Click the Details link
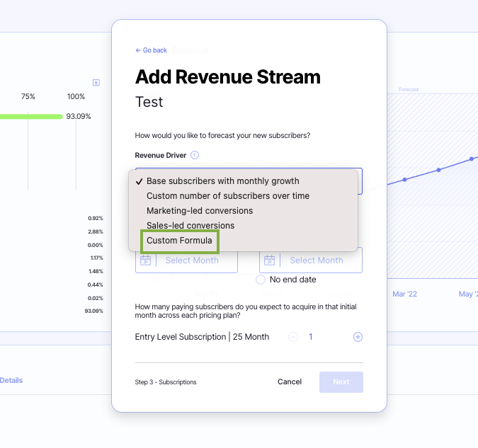 [x=11, y=380]
